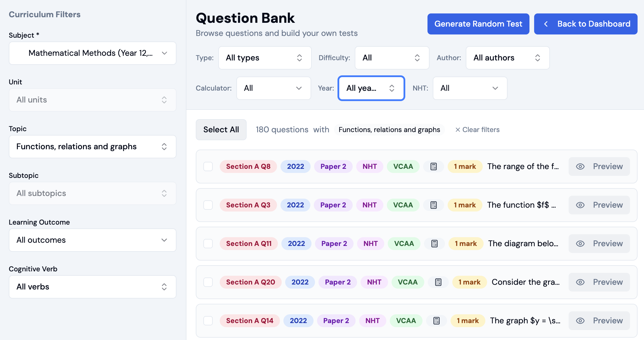Click the left chevron icon in Back to Dashboard
644x340 pixels.
546,24
